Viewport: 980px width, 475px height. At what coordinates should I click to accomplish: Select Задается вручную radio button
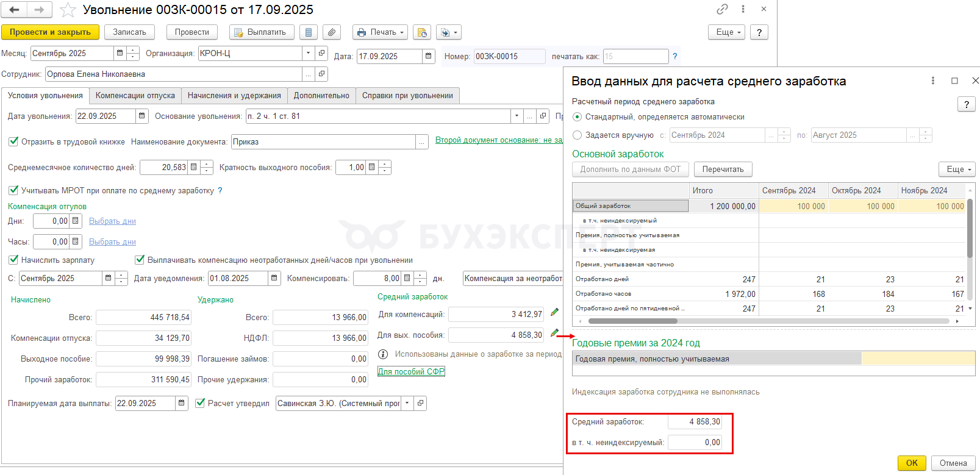[x=577, y=135]
